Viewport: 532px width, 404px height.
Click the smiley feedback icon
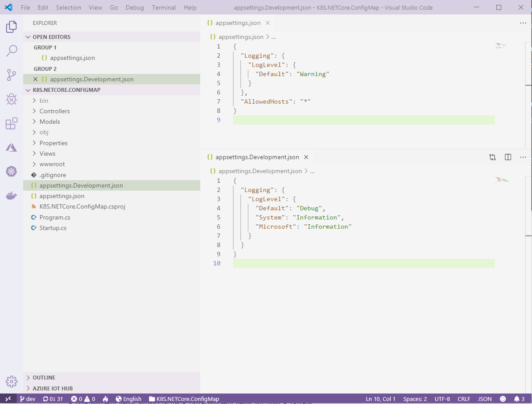point(503,399)
